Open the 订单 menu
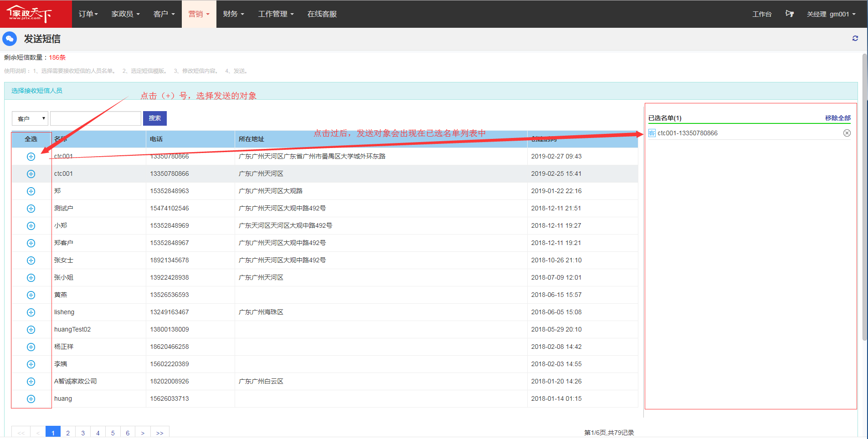The height and width of the screenshot is (439, 868). [x=88, y=14]
